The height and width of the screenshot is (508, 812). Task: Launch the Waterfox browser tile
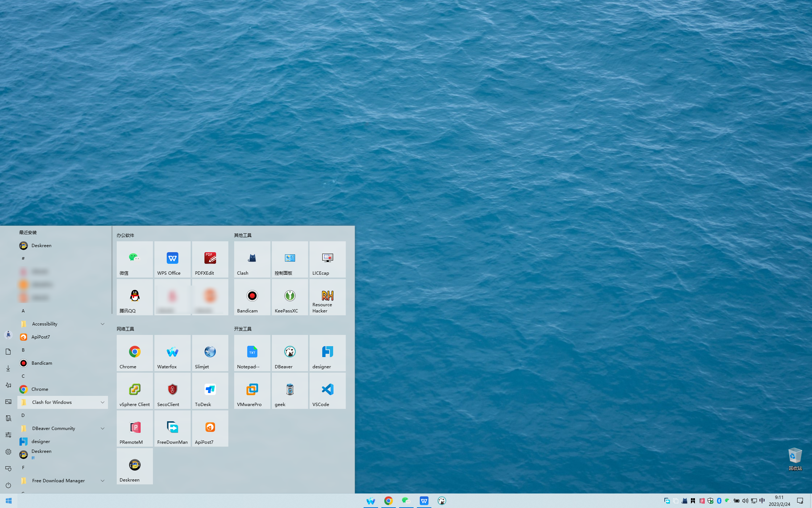pos(172,353)
